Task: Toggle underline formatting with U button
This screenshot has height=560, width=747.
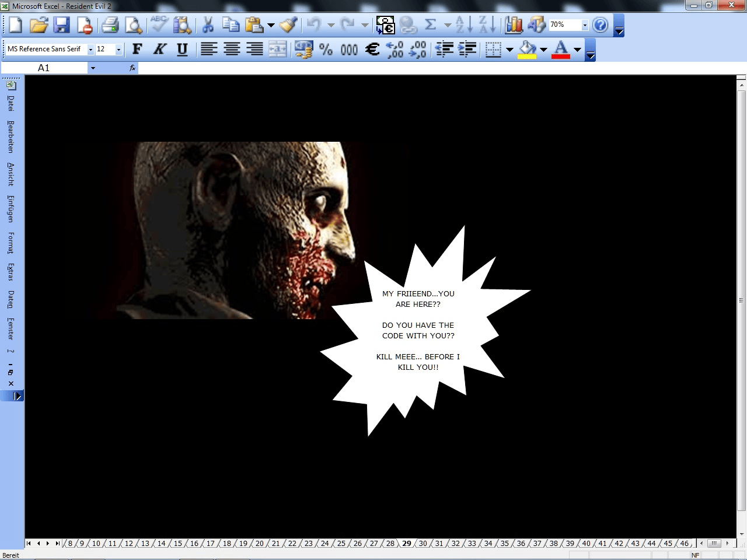Action: tap(182, 50)
